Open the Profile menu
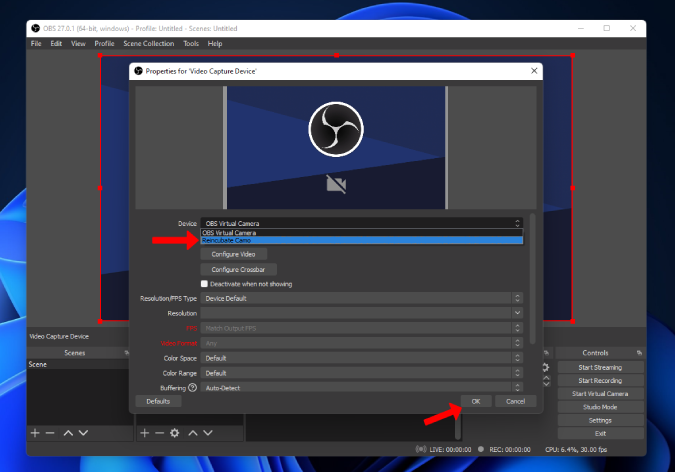 (x=104, y=43)
